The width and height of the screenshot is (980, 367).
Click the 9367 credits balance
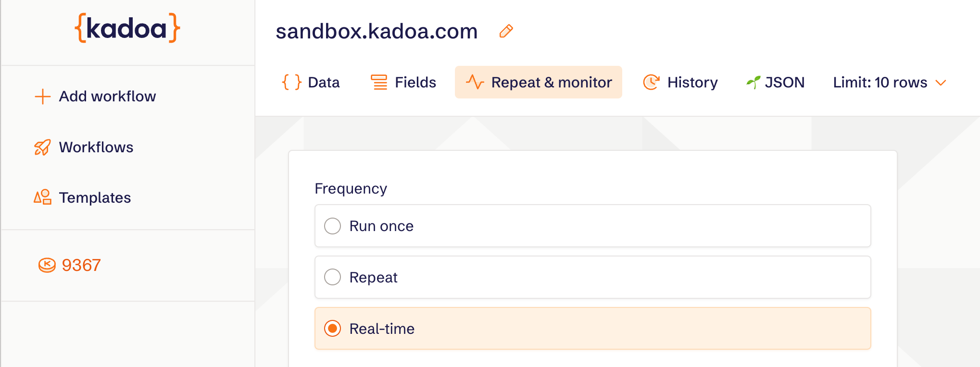point(81,265)
